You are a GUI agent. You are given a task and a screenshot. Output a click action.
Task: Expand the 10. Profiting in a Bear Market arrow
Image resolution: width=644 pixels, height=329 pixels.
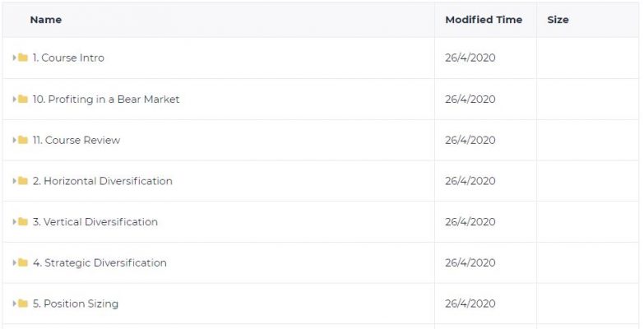click(x=14, y=99)
